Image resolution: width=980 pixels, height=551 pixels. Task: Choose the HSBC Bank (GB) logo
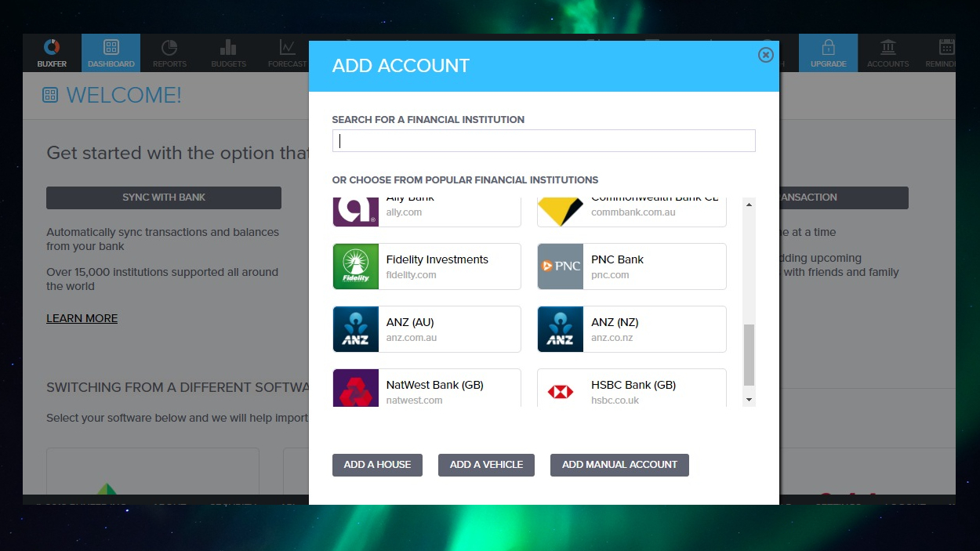(x=561, y=388)
